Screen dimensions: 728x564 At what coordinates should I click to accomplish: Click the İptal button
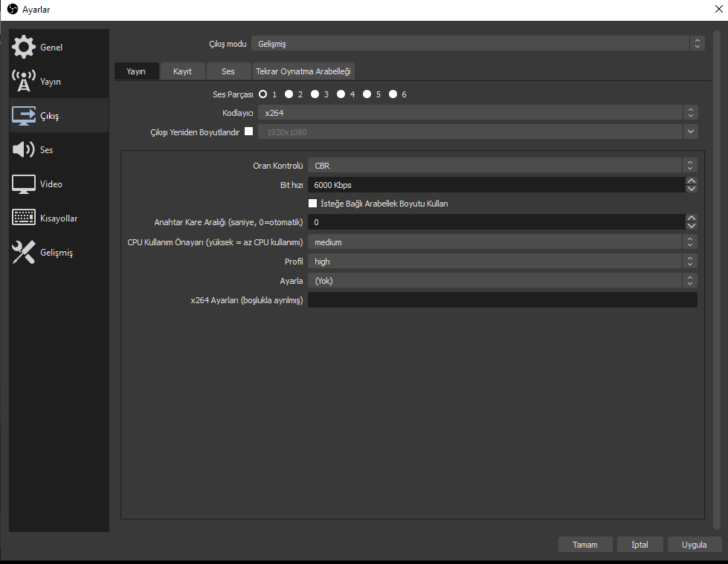coord(640,545)
